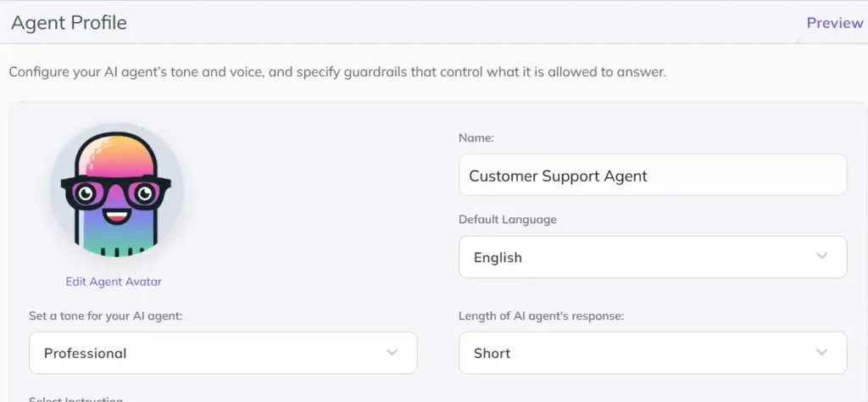The width and height of the screenshot is (868, 402).
Task: Focus the Name input field
Action: pyautogui.click(x=653, y=175)
